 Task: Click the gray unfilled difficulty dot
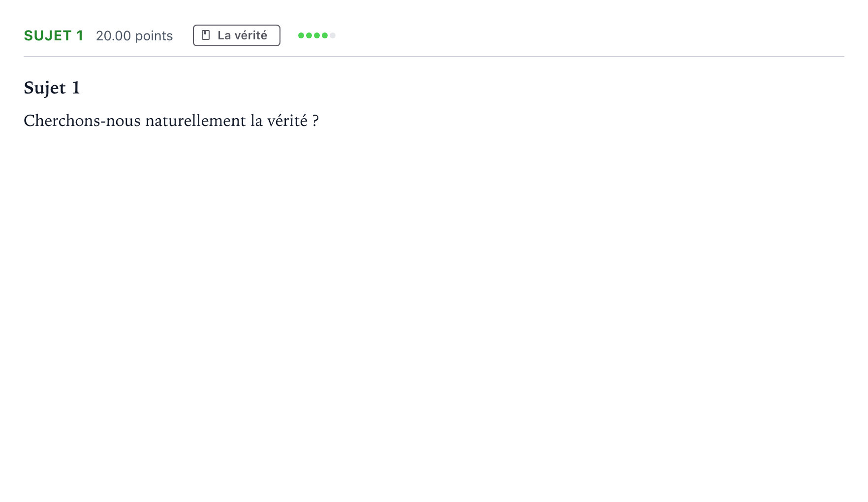tap(333, 35)
